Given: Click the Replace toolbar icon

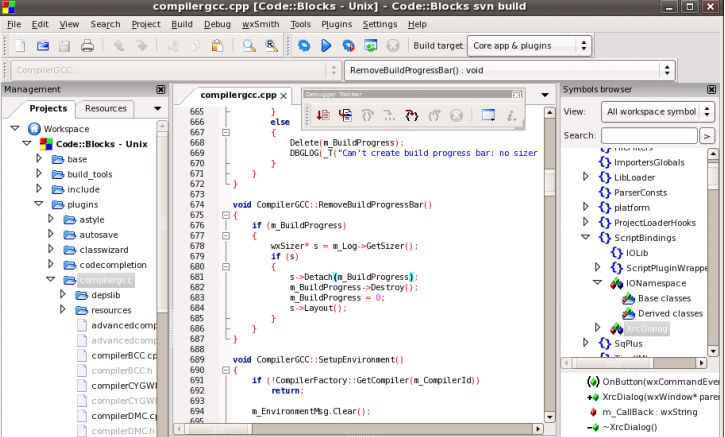Looking at the screenshot, I should [271, 45].
